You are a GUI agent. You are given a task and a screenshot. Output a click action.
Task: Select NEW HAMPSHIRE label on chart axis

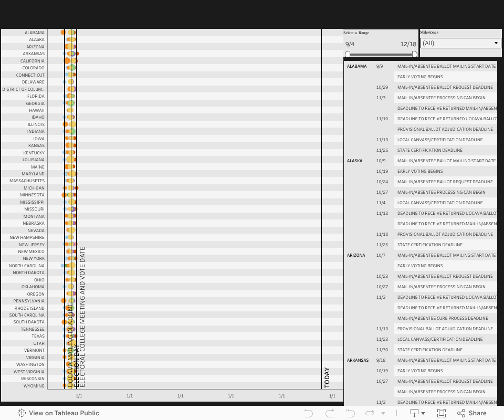[27, 237]
